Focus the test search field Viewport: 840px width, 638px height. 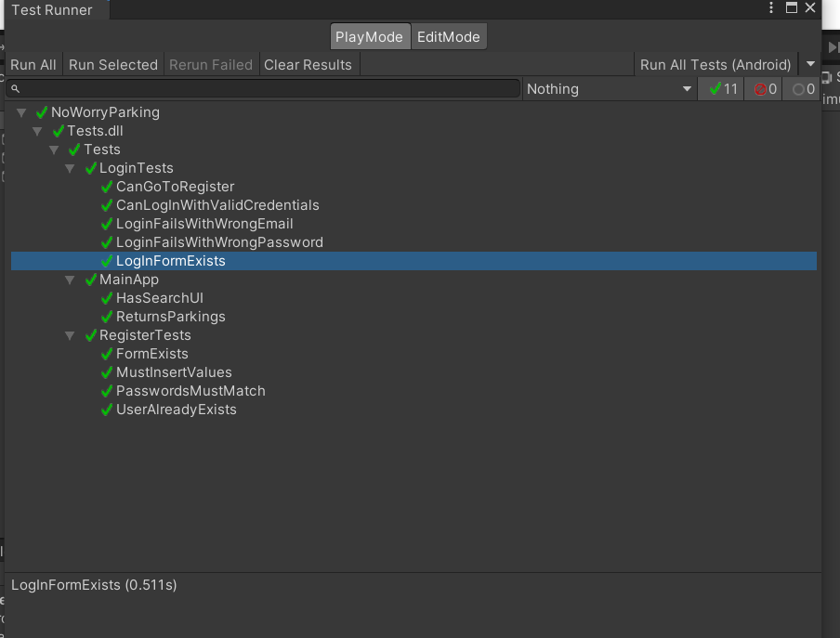[x=262, y=88]
